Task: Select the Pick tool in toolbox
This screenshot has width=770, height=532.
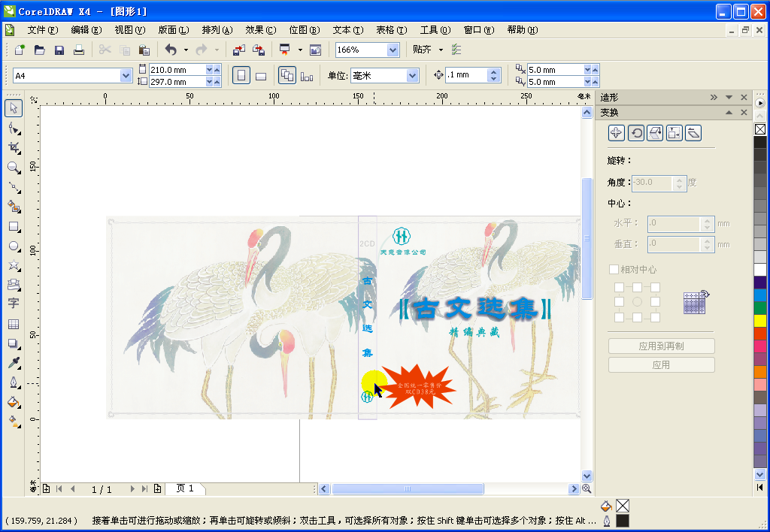Action: coord(14,108)
